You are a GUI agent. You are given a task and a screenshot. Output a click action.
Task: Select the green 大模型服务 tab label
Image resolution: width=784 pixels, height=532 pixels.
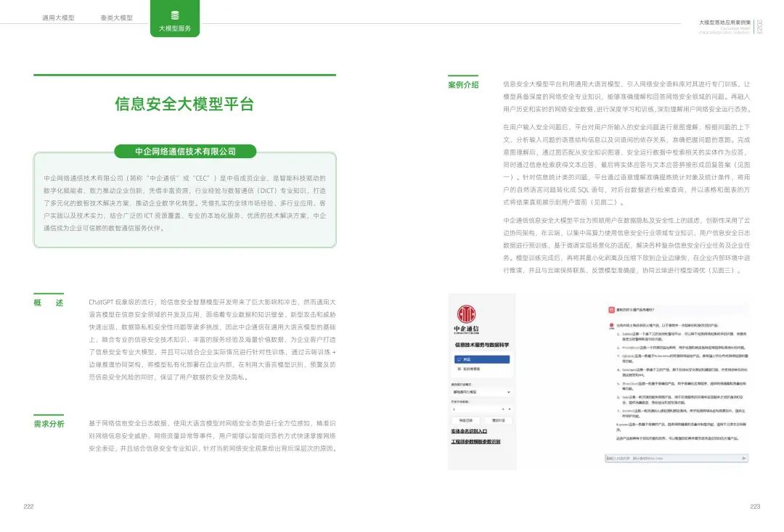point(175,28)
